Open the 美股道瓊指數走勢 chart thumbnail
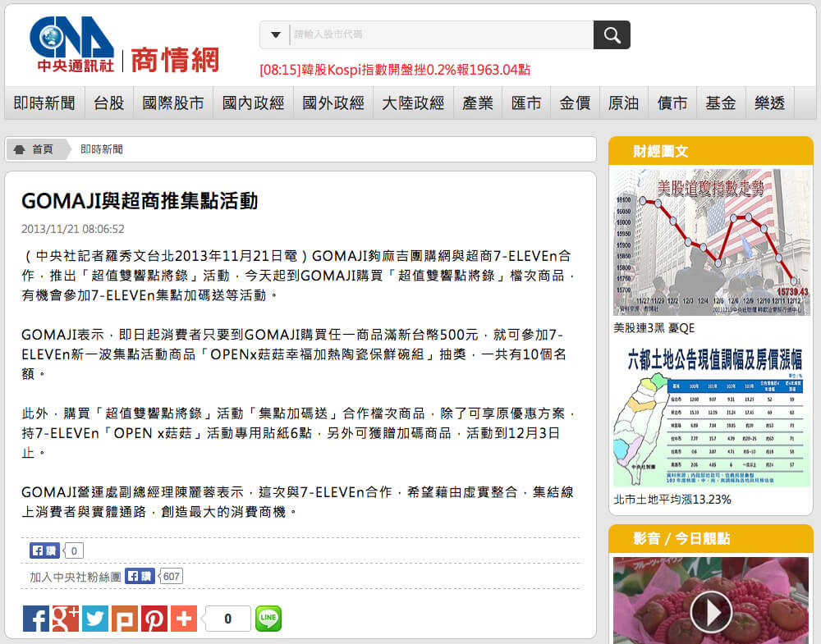 711,242
